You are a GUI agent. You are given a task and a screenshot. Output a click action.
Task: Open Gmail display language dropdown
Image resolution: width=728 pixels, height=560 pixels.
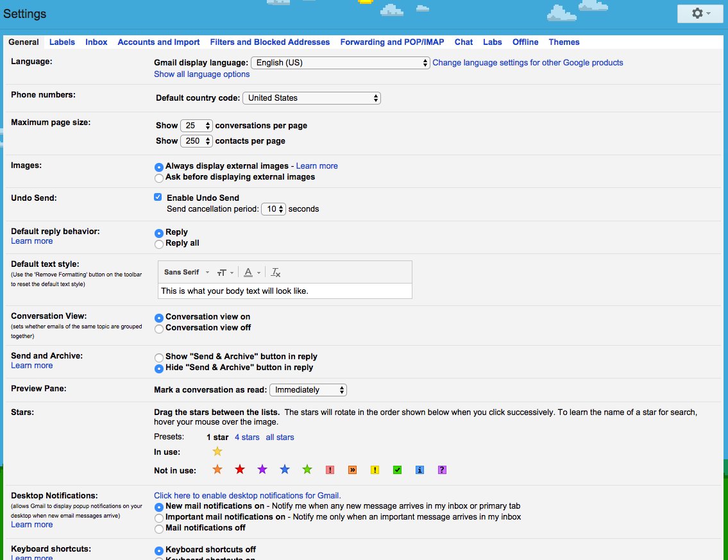click(x=341, y=63)
